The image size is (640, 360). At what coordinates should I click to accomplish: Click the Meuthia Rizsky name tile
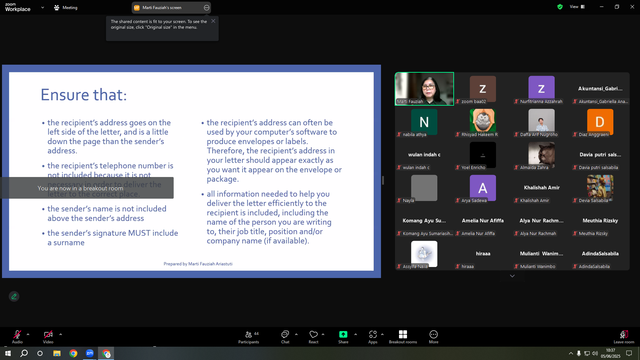600,221
